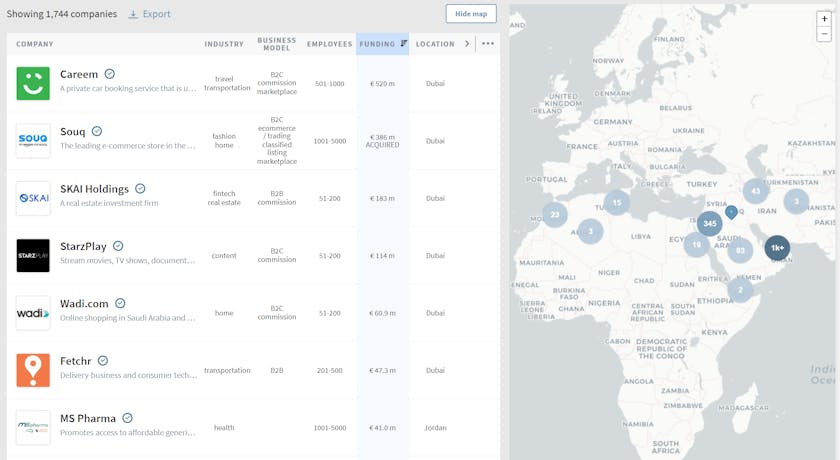
Task: Expand more columns with the right chevron
Action: (x=467, y=44)
